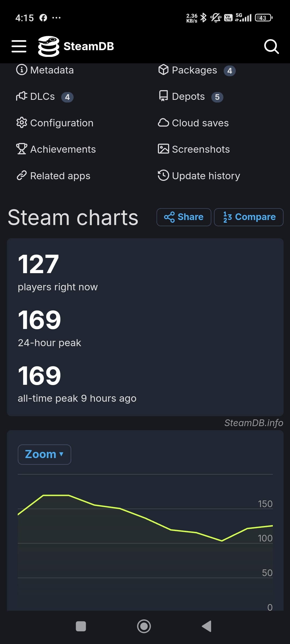Tap the Configuration gear icon

(22, 123)
